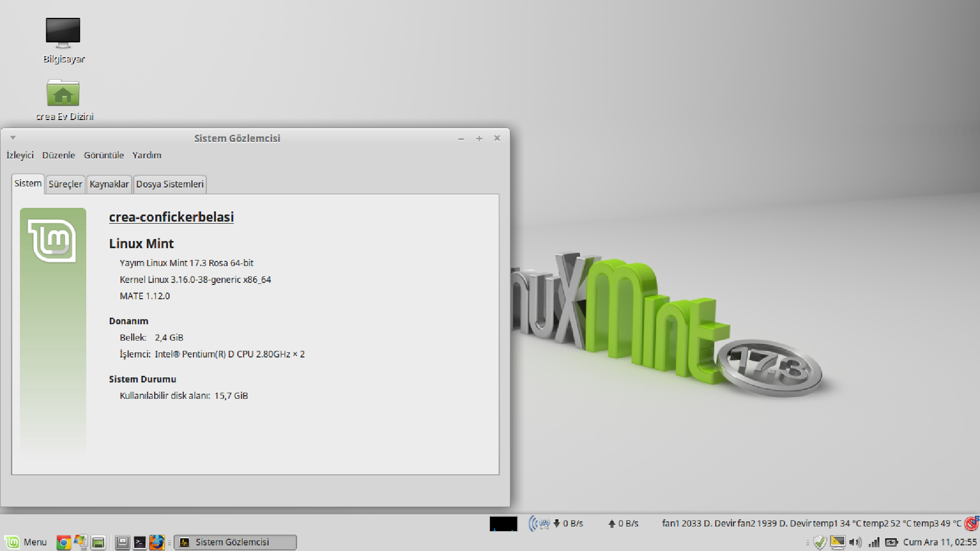Launch Firefox from the panel
The width and height of the screenshot is (980, 551).
(x=157, y=542)
